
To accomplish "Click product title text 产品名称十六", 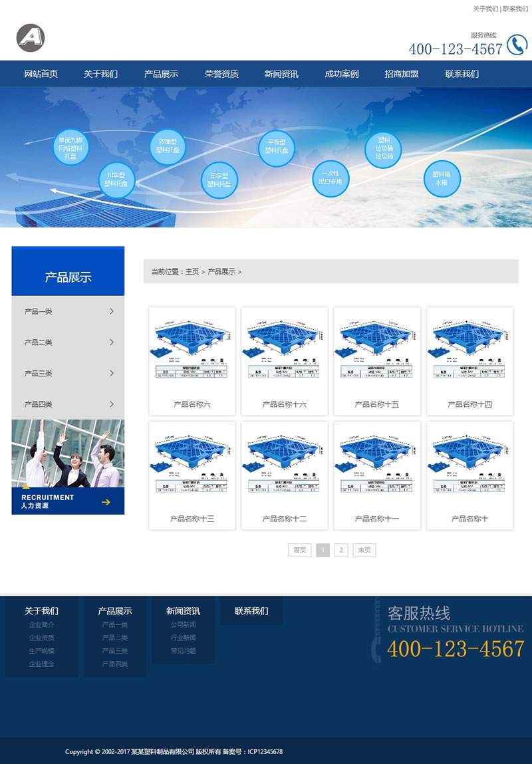I will click(285, 404).
